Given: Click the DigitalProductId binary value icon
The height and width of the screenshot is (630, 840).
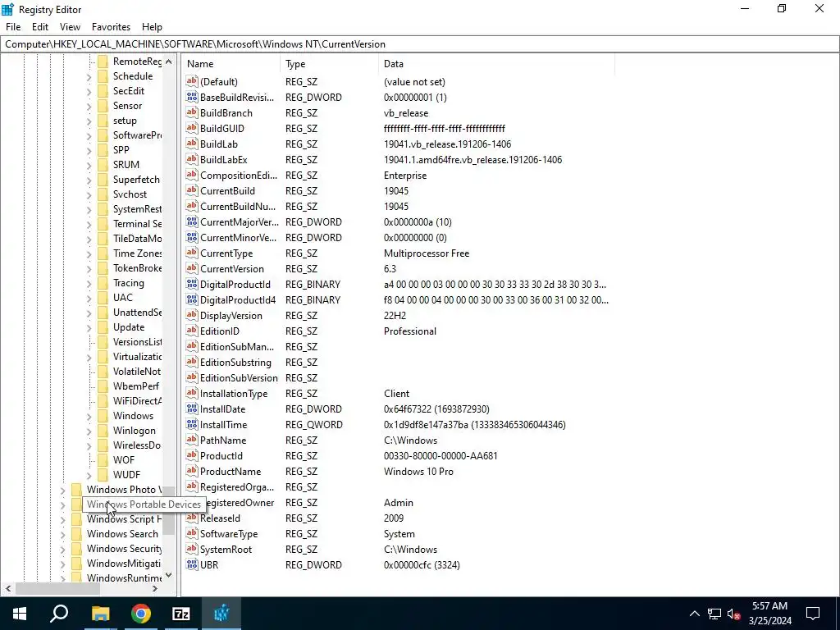Looking at the screenshot, I should [192, 285].
